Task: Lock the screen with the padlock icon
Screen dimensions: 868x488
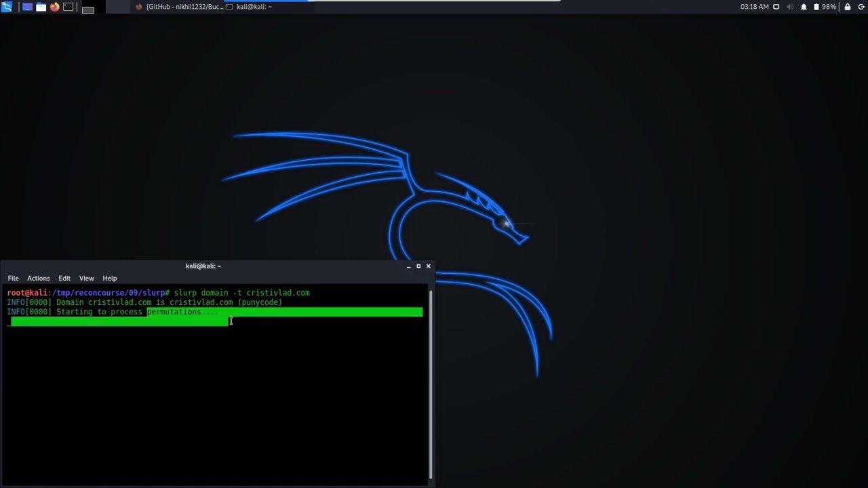Action: [x=848, y=7]
